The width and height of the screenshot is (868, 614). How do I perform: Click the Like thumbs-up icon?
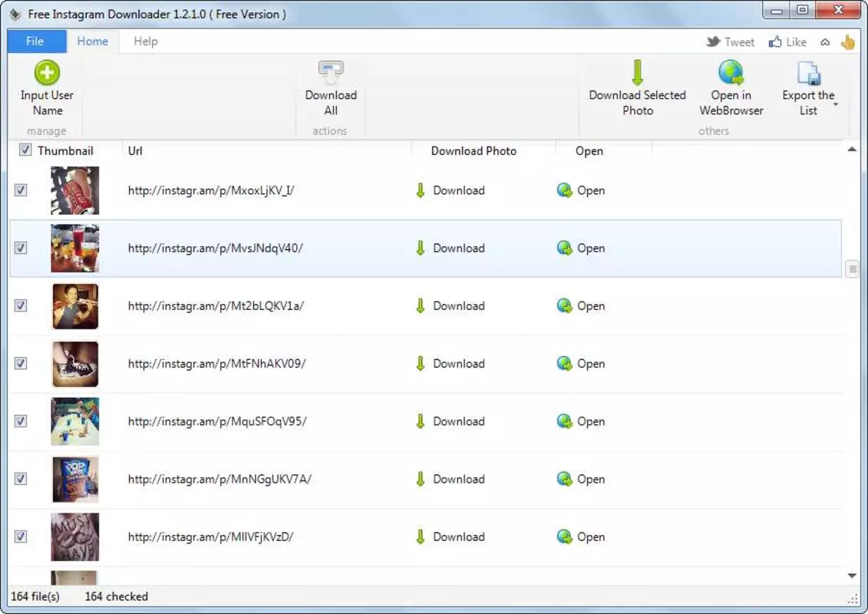[x=775, y=41]
